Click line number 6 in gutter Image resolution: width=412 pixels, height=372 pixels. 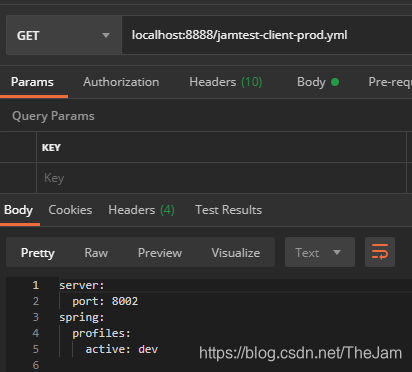[x=36, y=365]
